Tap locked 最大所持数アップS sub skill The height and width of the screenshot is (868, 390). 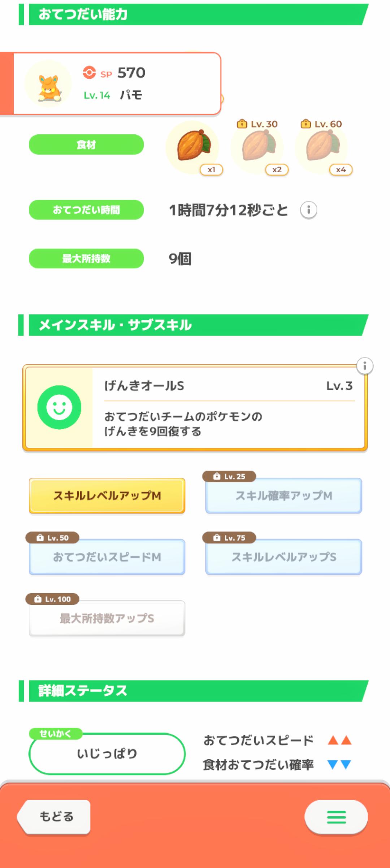pos(107,619)
